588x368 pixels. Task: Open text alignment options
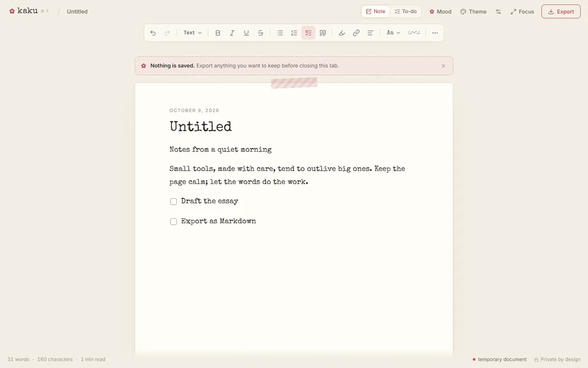click(370, 33)
